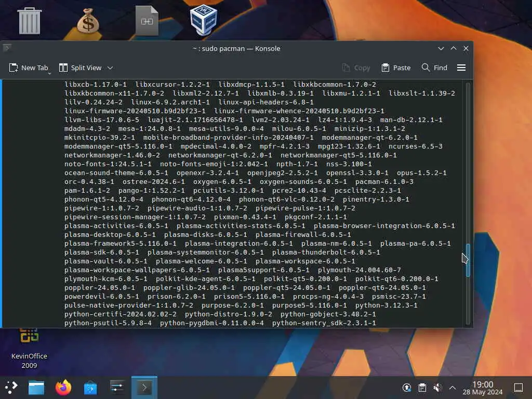
Task: Click the text ocean-sound-theme-6.0.5-1
Action: (116, 172)
